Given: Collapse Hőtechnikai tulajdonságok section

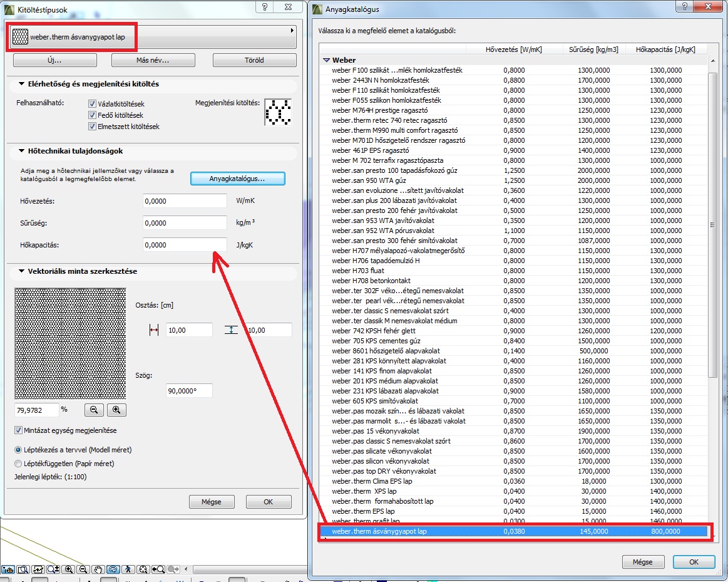Looking at the screenshot, I should click(x=21, y=150).
